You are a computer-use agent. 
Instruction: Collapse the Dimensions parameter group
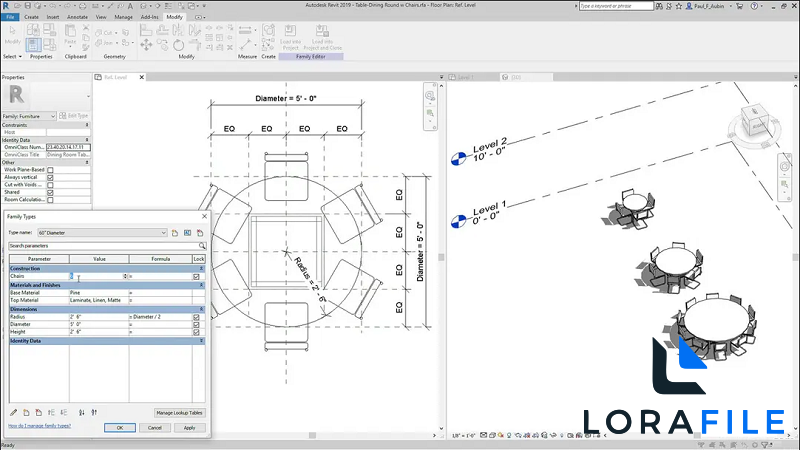[x=201, y=309]
